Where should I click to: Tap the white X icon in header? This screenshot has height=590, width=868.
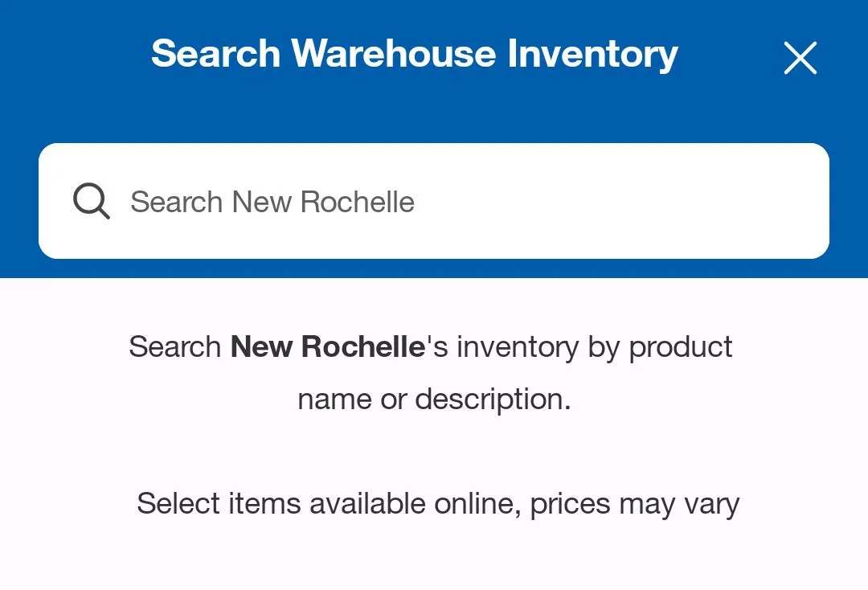pos(800,58)
